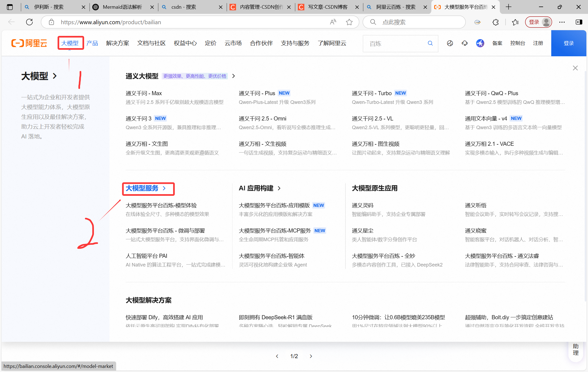
Task: Close the 大模型 dropdown panel
Action: pyautogui.click(x=575, y=68)
